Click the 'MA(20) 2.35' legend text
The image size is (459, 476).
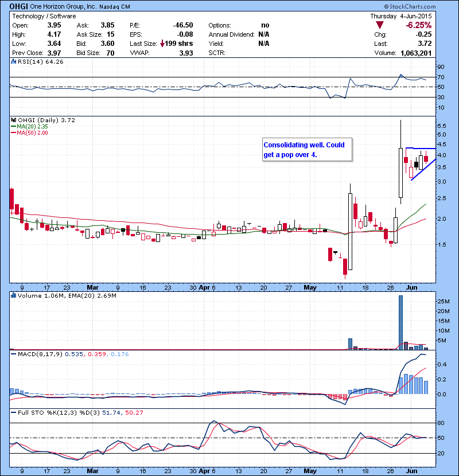pyautogui.click(x=32, y=127)
